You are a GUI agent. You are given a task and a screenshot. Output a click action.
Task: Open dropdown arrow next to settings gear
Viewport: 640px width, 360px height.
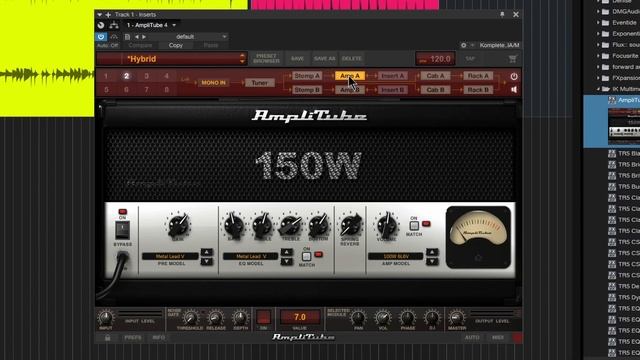click(473, 45)
